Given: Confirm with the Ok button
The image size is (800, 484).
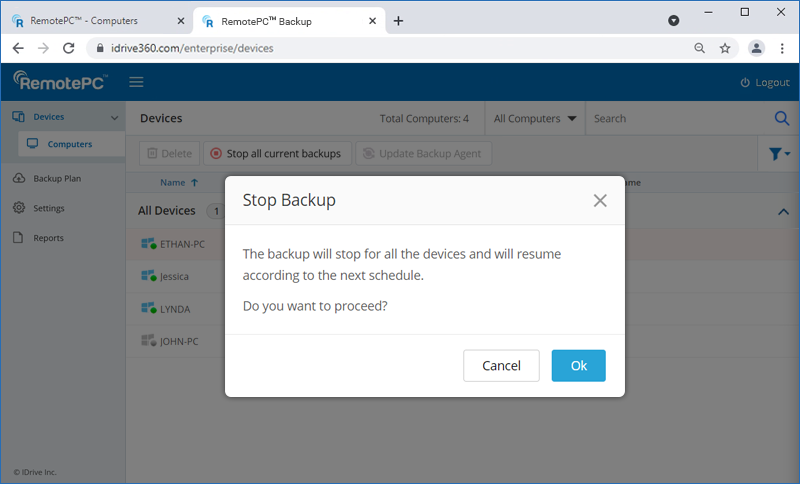Looking at the screenshot, I should pyautogui.click(x=578, y=366).
